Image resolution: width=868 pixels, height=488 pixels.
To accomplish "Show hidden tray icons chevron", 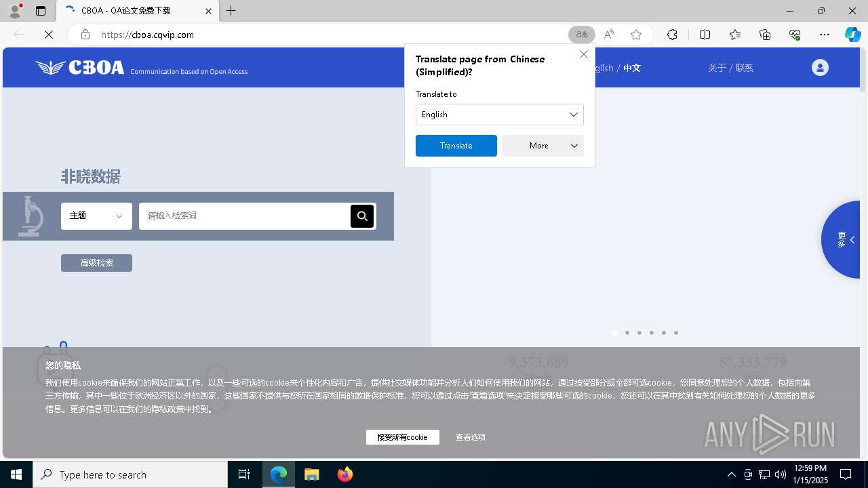I will tap(731, 474).
